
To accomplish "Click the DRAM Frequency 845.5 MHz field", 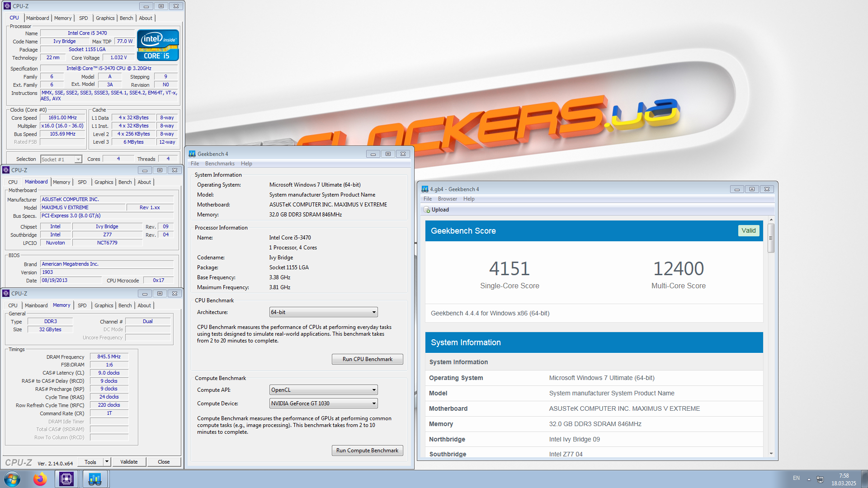I will pos(109,357).
